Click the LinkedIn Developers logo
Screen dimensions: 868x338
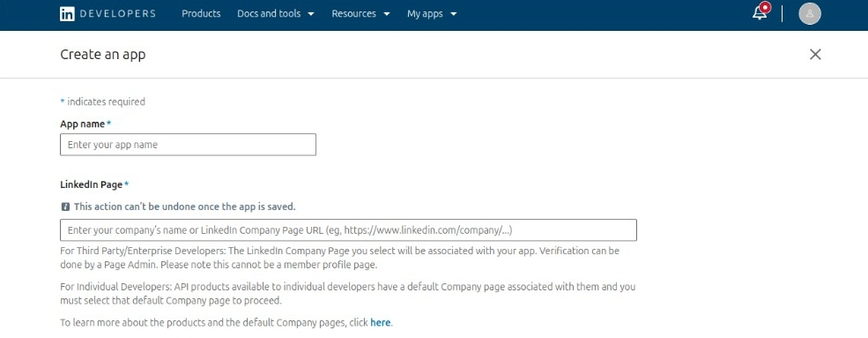click(x=108, y=14)
